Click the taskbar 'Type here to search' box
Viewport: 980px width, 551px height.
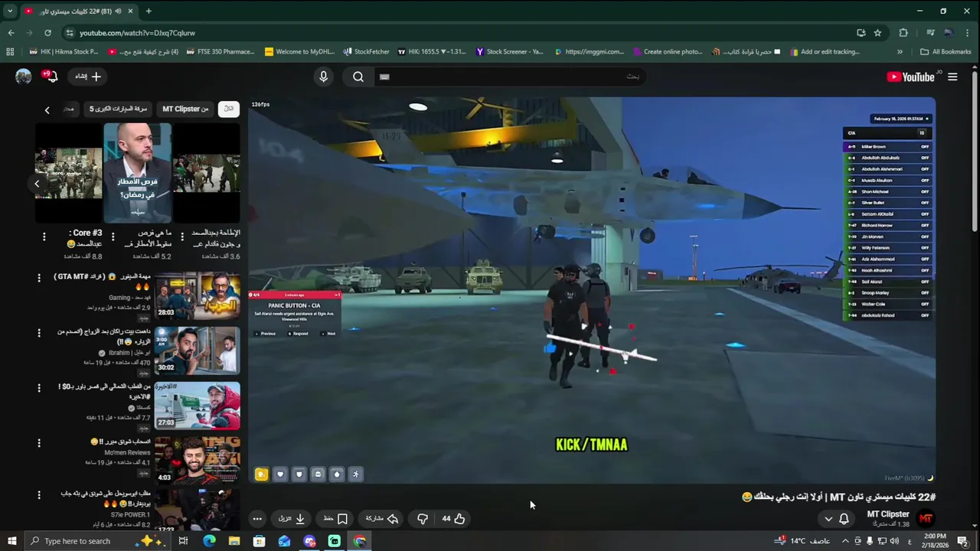coord(98,541)
